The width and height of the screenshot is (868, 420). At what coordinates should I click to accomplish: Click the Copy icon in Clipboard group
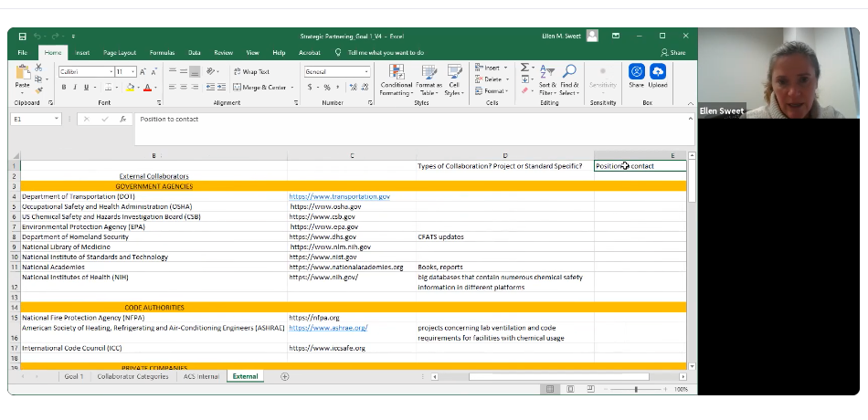[x=38, y=79]
